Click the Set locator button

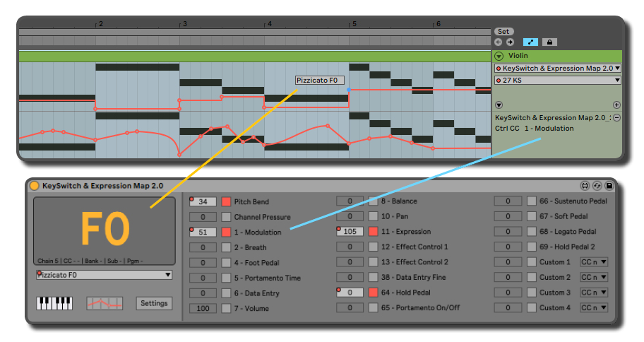point(503,32)
